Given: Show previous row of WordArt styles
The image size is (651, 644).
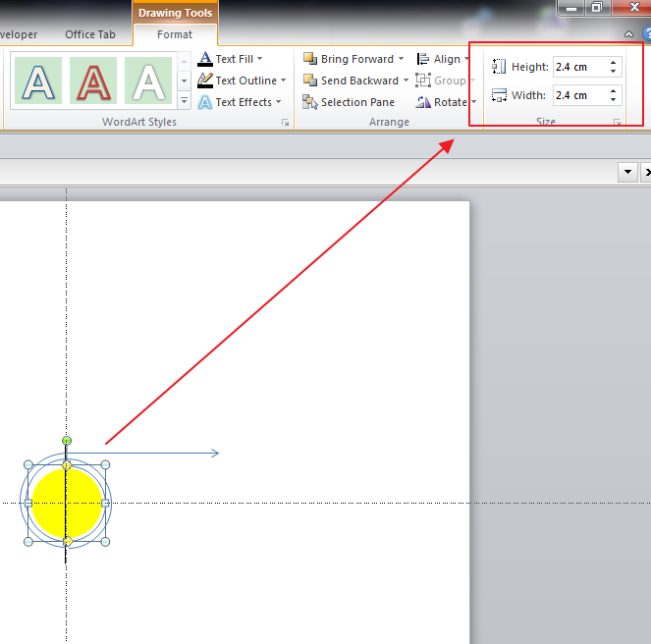Looking at the screenshot, I should [x=184, y=62].
